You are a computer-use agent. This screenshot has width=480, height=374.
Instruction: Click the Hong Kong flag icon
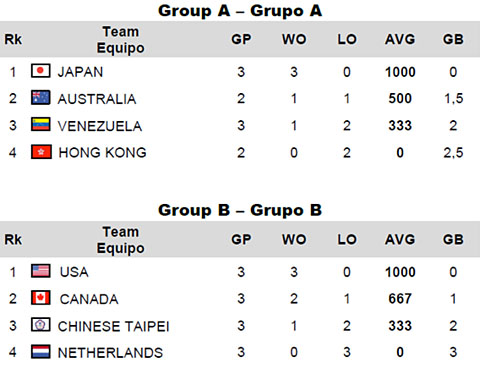click(x=41, y=152)
